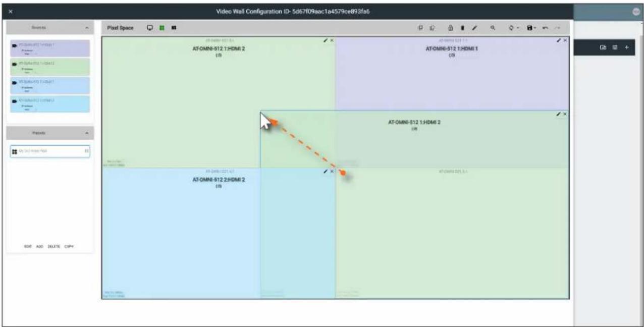Edit the overlapping center AT-OMNI-512 1:HDMI 2 window

pos(559,115)
